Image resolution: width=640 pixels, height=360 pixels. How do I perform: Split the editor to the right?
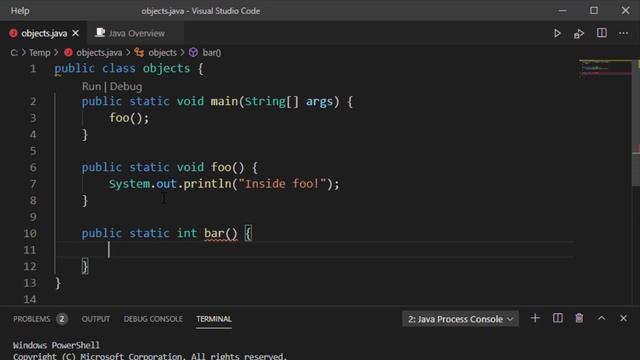point(602,33)
